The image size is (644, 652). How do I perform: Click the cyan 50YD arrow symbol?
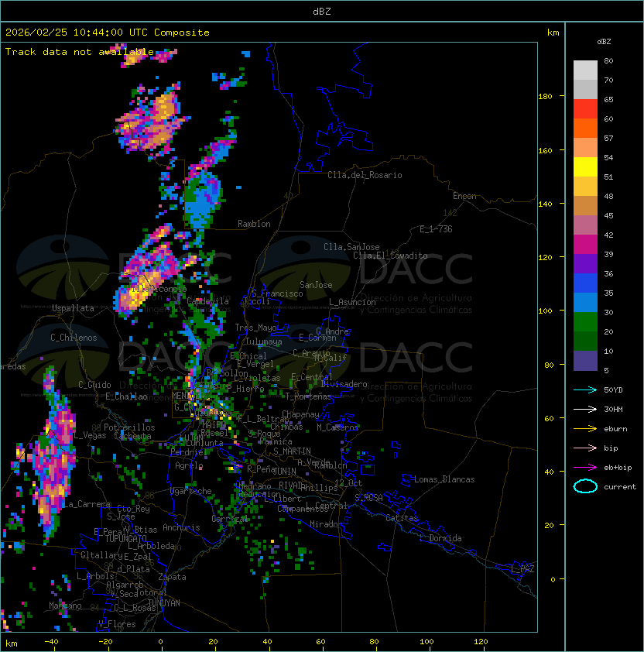point(585,390)
